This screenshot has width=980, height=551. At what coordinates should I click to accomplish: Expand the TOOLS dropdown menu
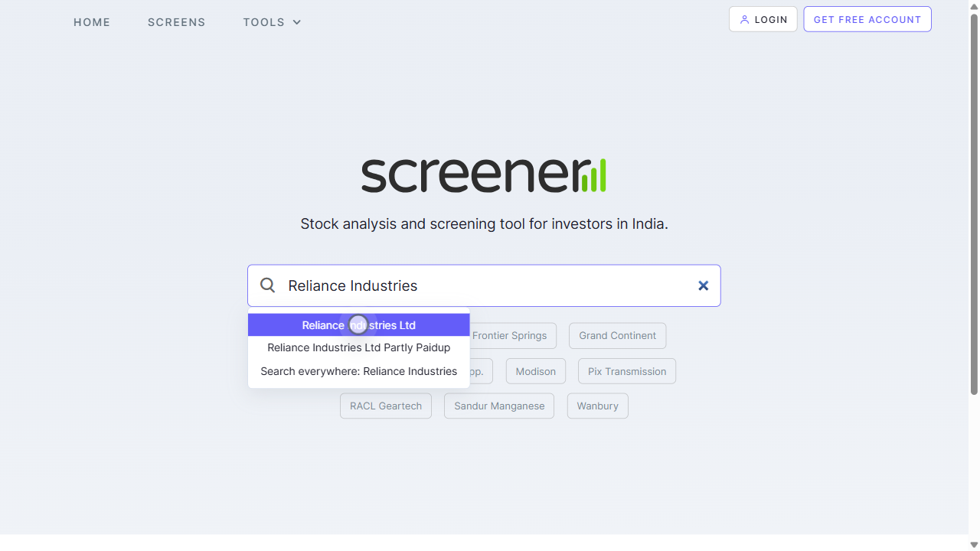coord(272,22)
